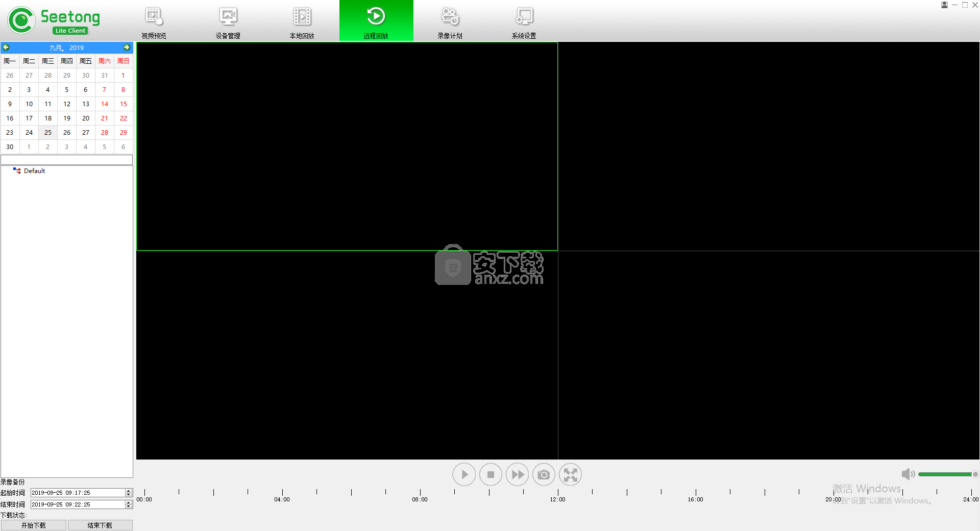The height and width of the screenshot is (531, 980).
Task: Click the 12:00 mark on the timeline
Action: 557,499
